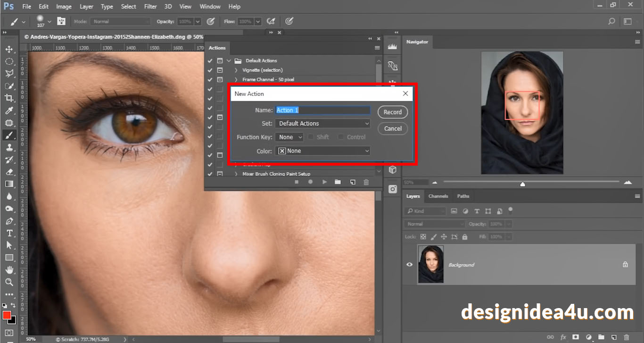The image size is (644, 343).
Task: Open layer blend mode Normal dropdown
Action: (435, 224)
